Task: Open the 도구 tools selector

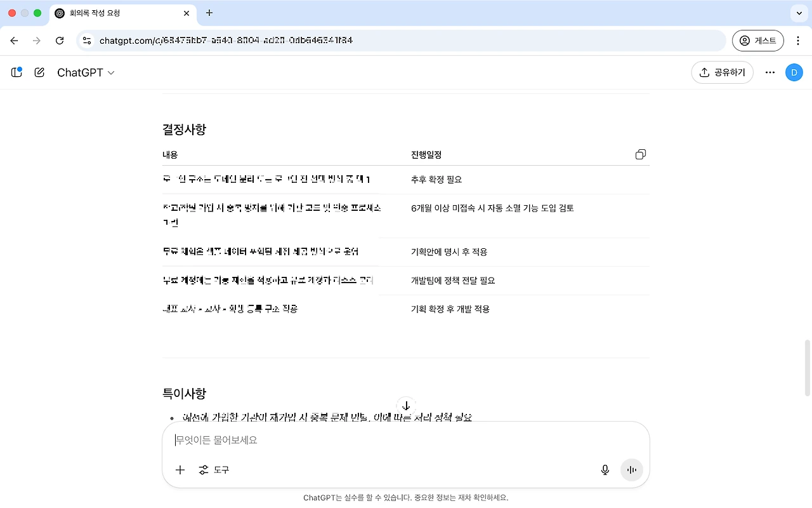Action: (214, 470)
